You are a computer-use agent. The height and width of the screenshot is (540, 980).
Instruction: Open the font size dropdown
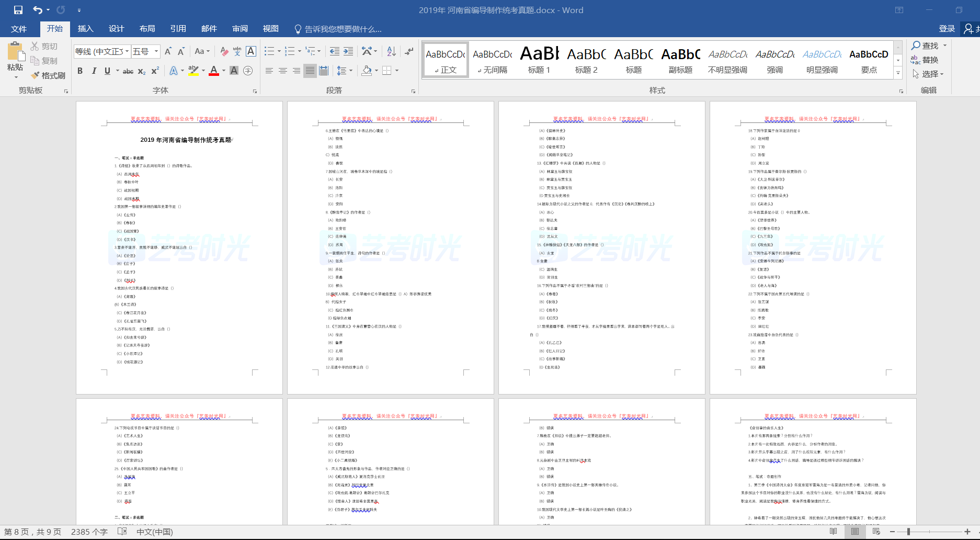point(156,51)
